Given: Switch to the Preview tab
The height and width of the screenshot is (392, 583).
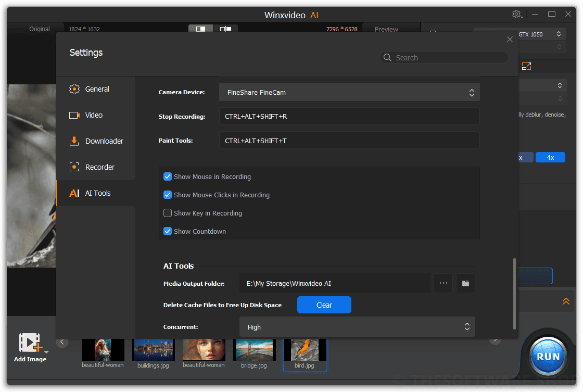Looking at the screenshot, I should click(386, 29).
